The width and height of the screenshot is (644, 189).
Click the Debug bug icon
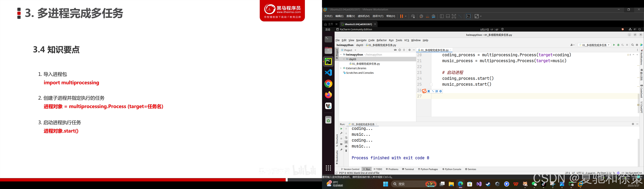[618, 45]
